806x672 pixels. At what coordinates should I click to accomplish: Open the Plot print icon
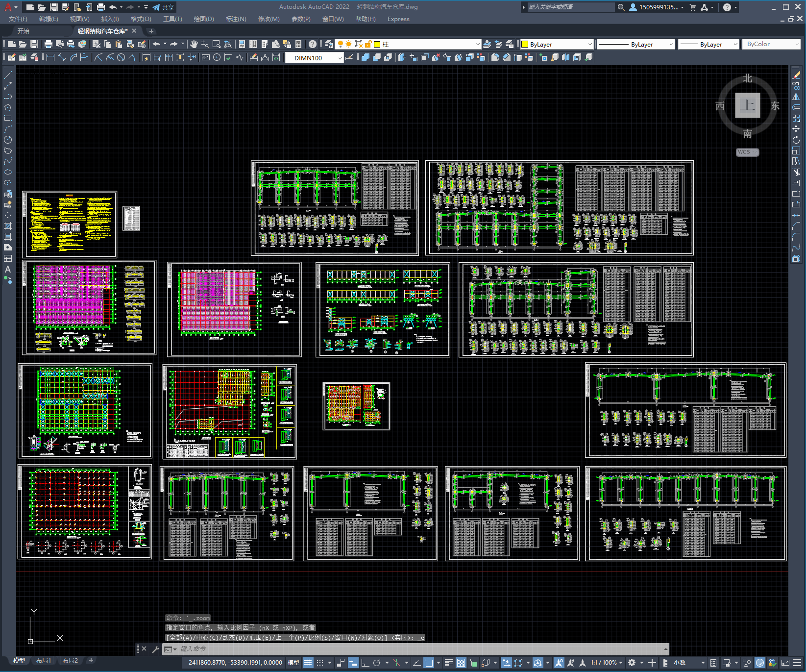[49, 44]
